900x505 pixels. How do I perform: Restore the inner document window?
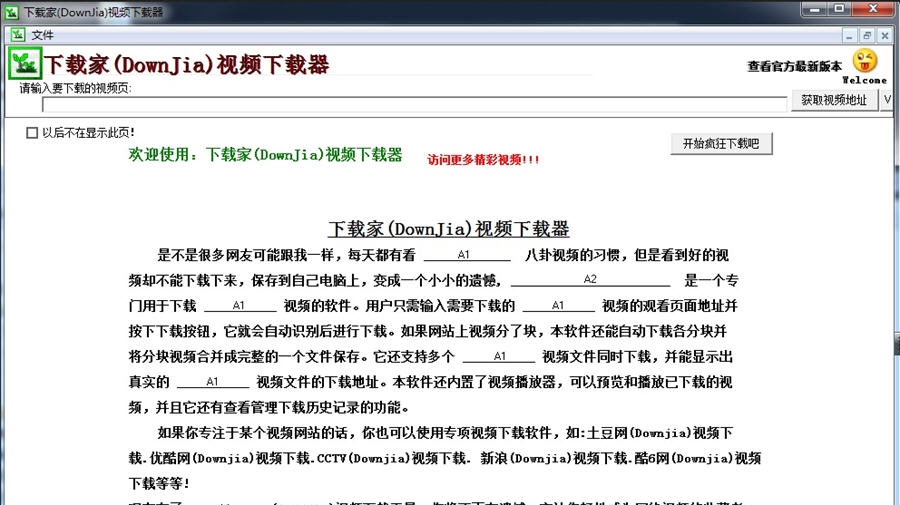tap(867, 36)
